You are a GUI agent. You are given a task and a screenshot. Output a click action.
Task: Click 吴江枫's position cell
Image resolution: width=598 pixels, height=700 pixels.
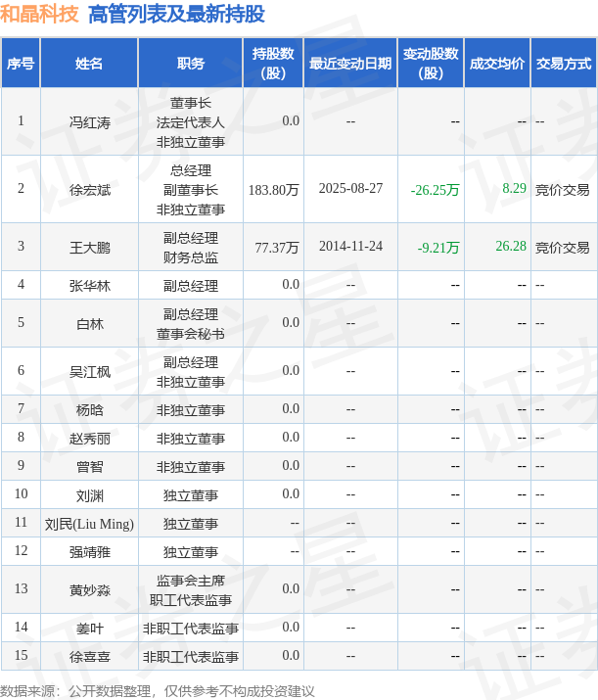tap(191, 371)
